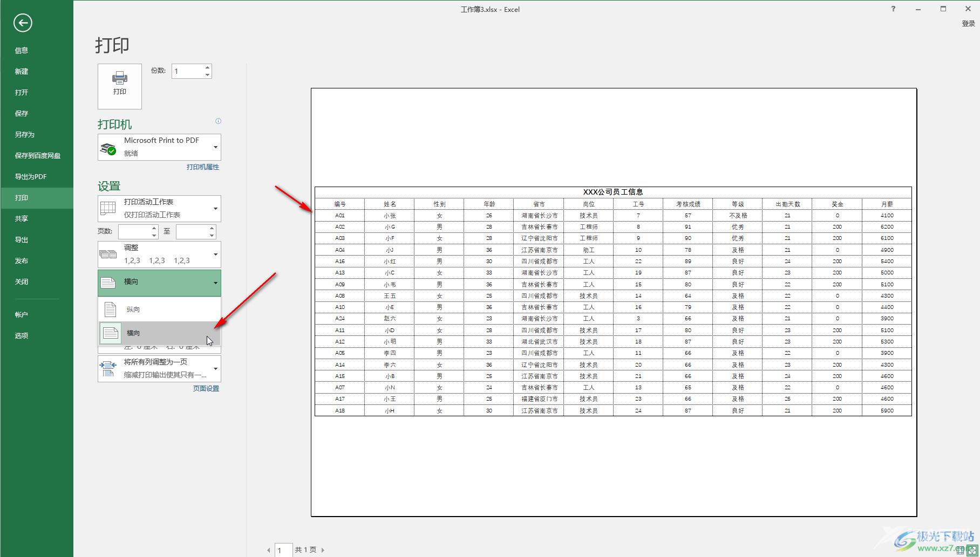980x557 pixels.
Task: Increase starting page number spinner
Action: coord(154,228)
